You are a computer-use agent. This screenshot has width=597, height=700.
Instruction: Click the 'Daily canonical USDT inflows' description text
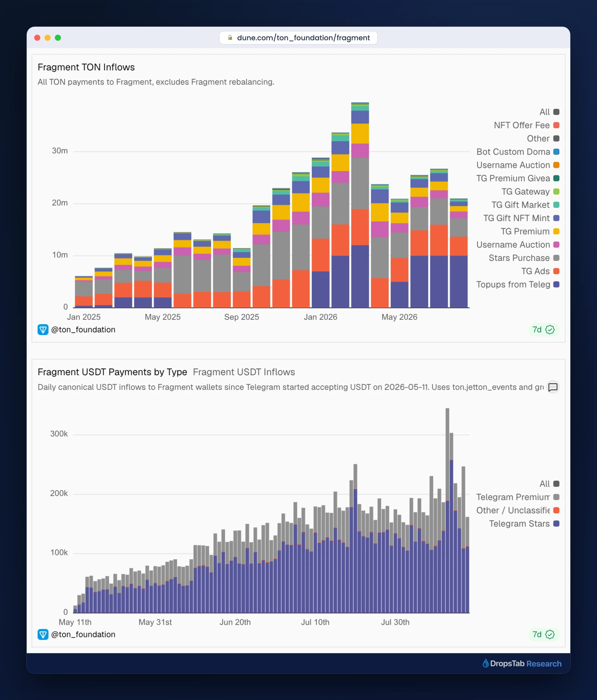291,387
